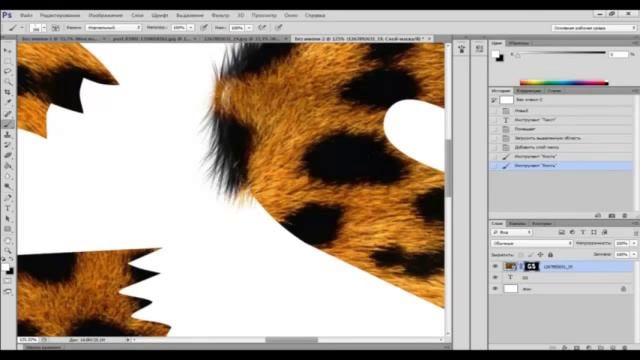The image size is (640, 360).
Task: Lock position icon in Layers panel
Action: point(540,255)
